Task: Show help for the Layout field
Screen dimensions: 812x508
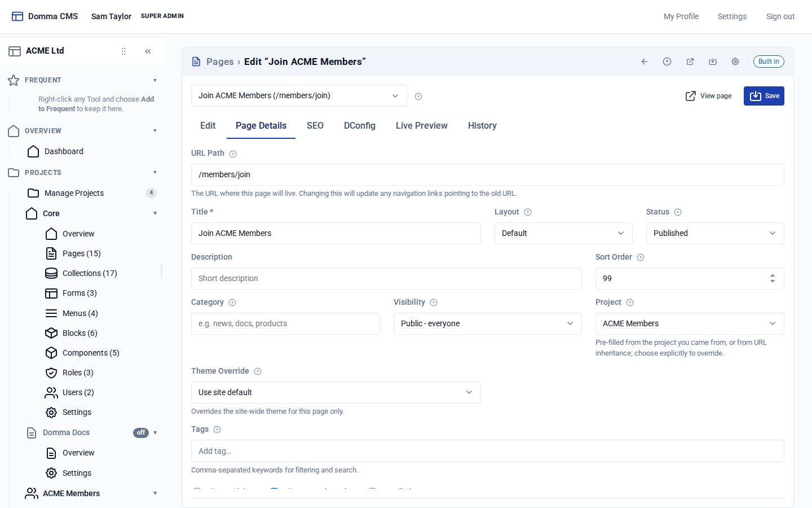Action: (528, 212)
